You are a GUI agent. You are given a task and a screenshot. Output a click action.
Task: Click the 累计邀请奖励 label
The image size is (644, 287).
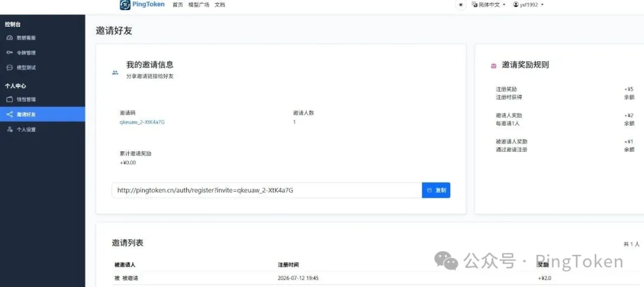(135, 154)
